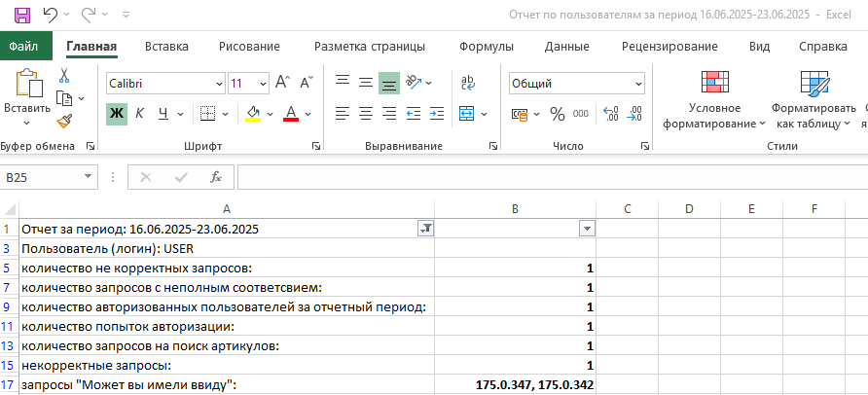Switch to the Вставка tab

pyautogui.click(x=166, y=47)
